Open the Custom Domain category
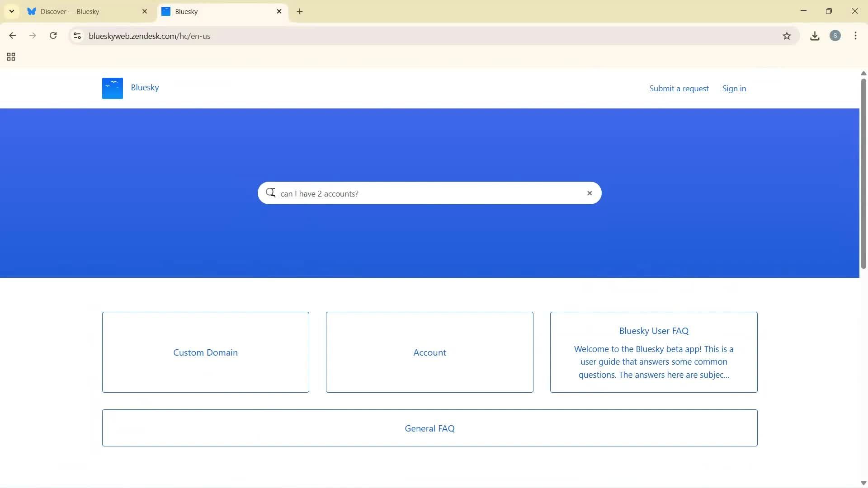This screenshot has height=488, width=868. point(205,352)
